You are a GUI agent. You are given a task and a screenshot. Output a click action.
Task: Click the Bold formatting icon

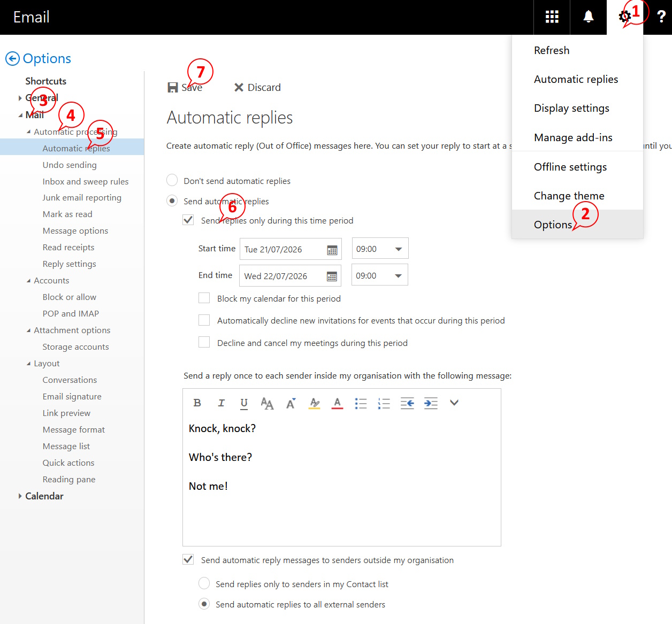197,403
